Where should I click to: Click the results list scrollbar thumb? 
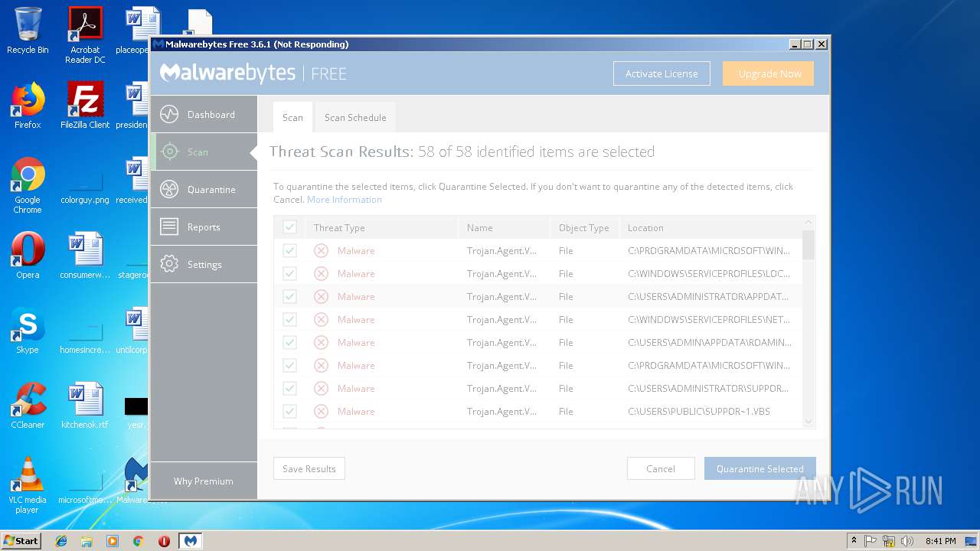(x=808, y=243)
